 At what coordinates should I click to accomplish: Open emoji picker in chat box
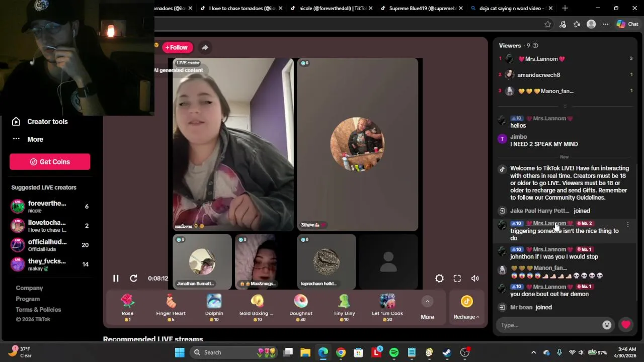(x=607, y=325)
